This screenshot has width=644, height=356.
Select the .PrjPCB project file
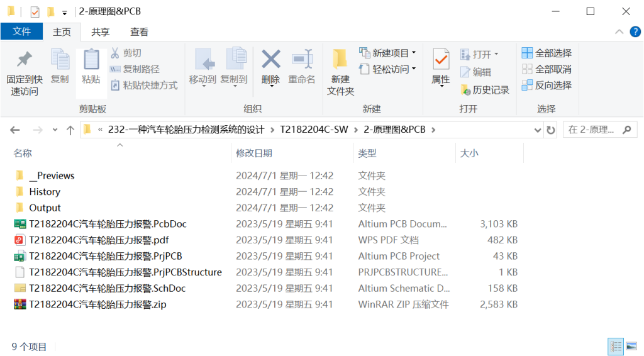[x=106, y=256]
